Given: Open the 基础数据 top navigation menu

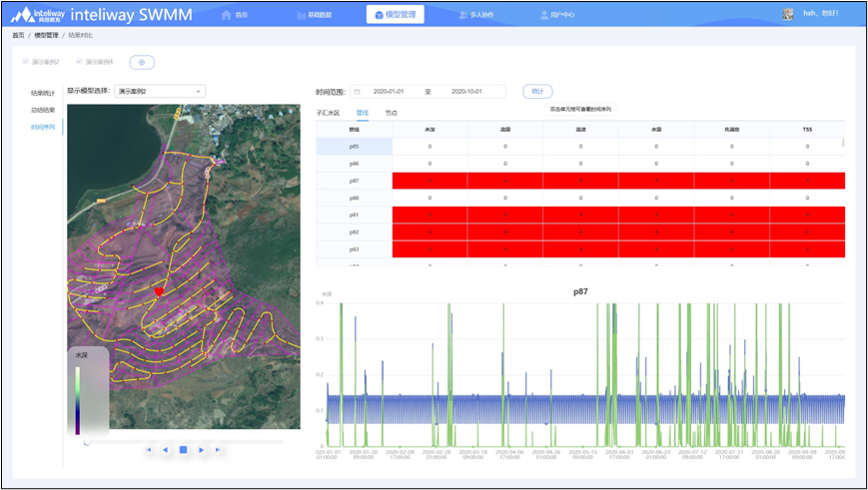Looking at the screenshot, I should [319, 15].
